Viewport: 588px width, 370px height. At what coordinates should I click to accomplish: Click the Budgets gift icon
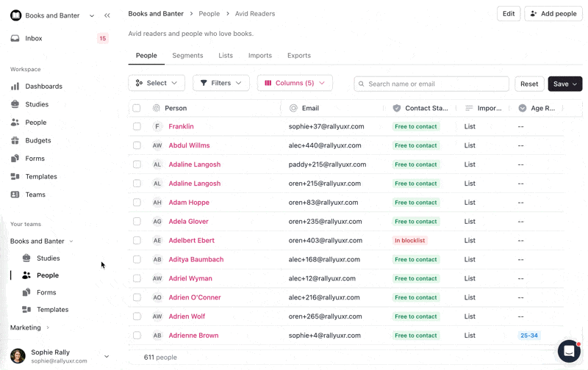(15, 140)
